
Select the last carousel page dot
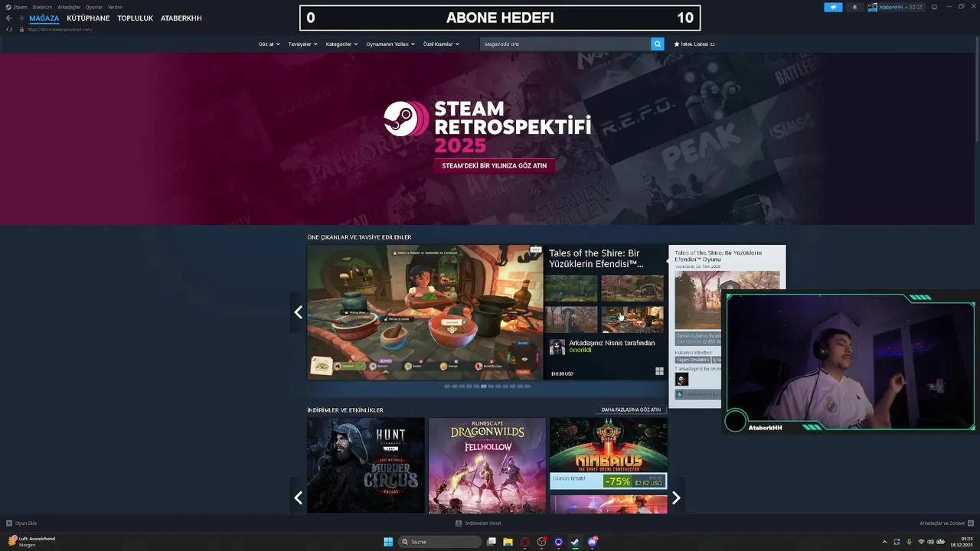[x=527, y=386]
